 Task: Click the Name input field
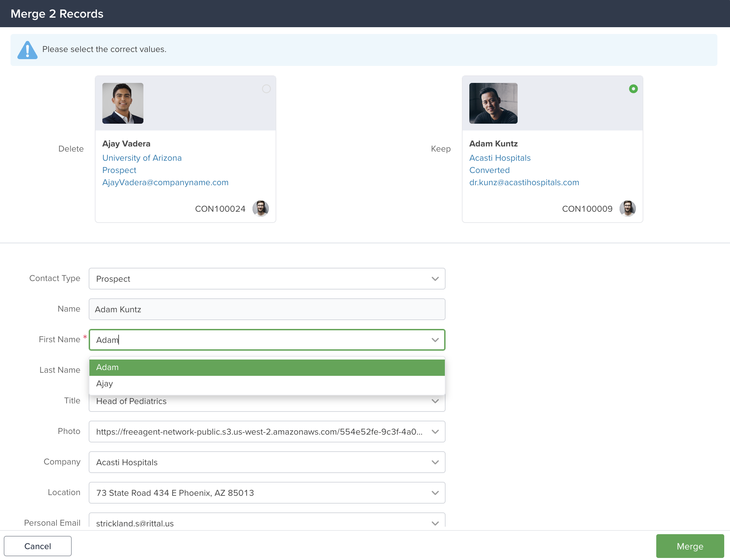point(267,309)
